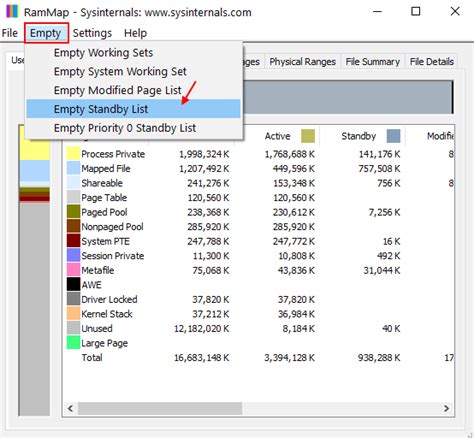
Task: Click the horizontal scrollbar thumb
Action: coord(160,408)
